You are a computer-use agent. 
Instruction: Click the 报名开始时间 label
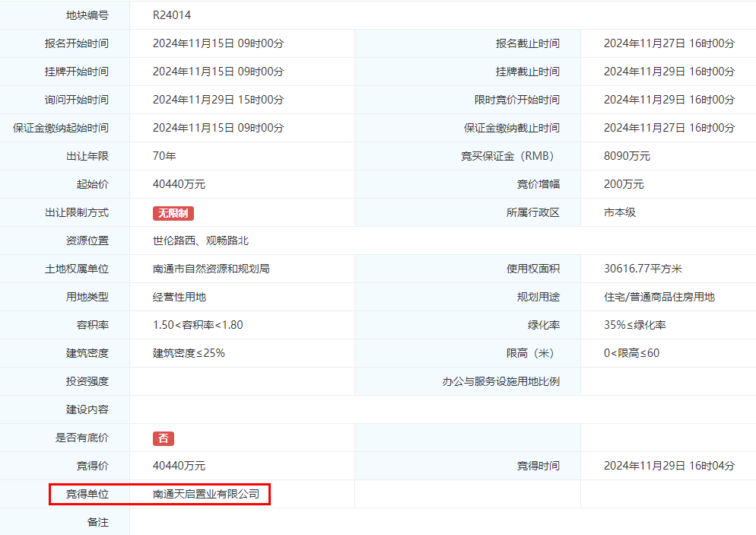(77, 43)
